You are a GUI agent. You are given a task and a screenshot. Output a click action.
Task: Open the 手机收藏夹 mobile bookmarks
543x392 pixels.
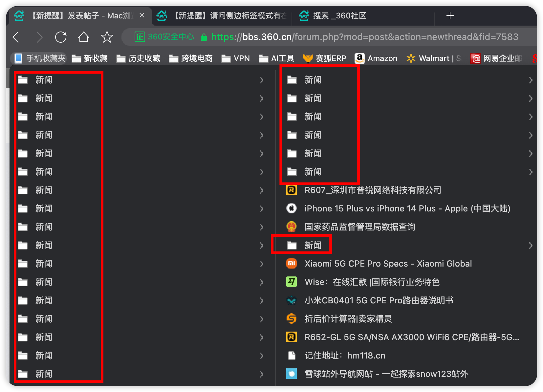coord(40,58)
